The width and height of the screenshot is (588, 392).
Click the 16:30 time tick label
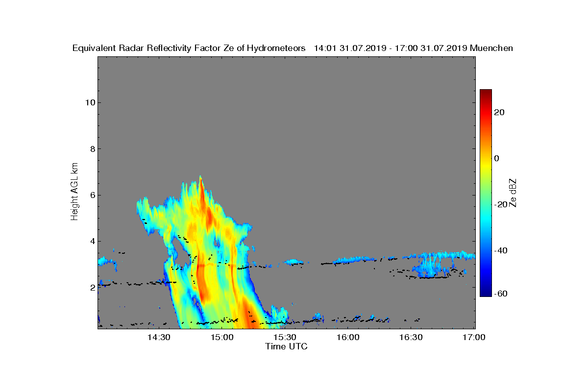[x=411, y=338]
